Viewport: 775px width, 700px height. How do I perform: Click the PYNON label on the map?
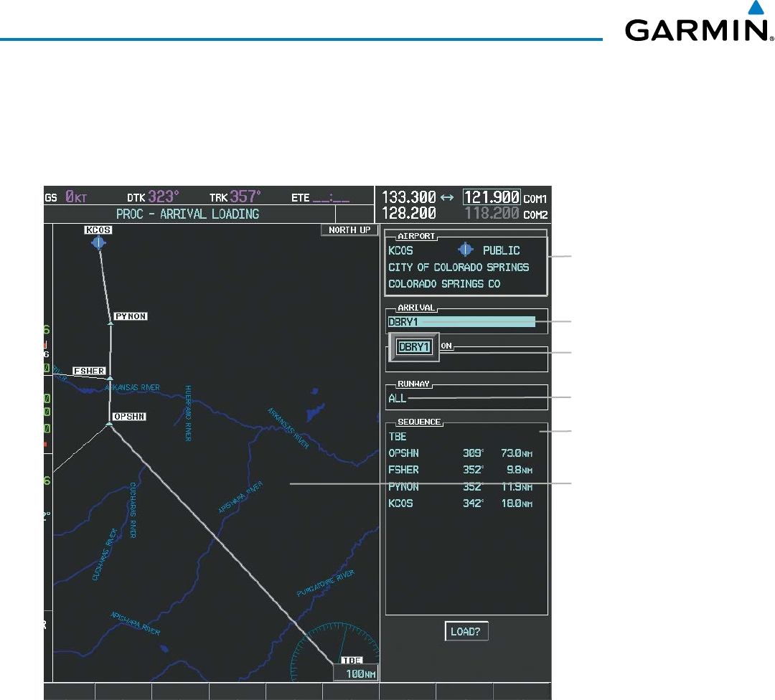(x=131, y=316)
